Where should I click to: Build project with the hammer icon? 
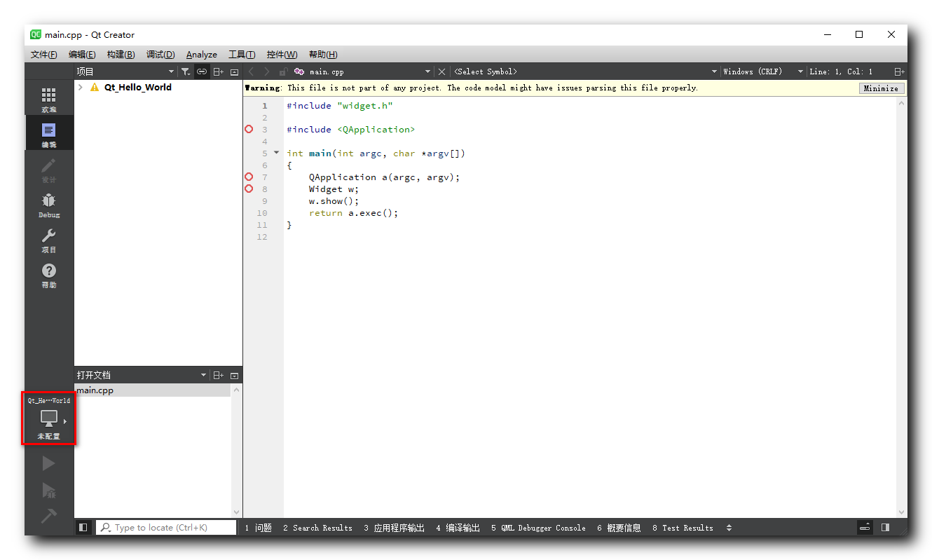tap(48, 516)
